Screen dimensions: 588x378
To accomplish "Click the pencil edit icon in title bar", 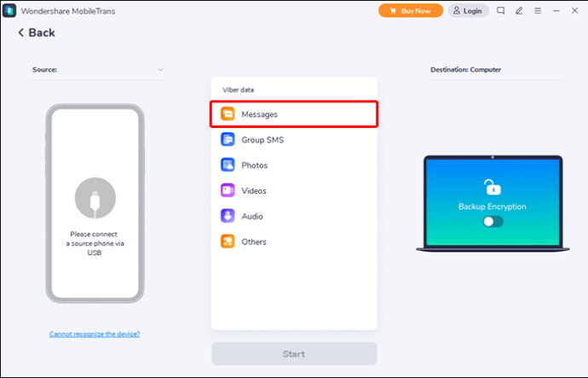I will click(519, 10).
